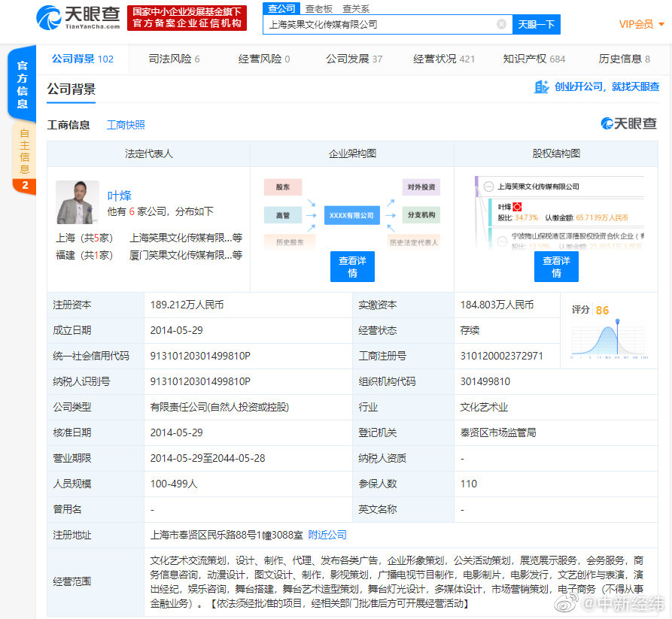
Task: Clear the search box with the X icon
Action: (501, 24)
